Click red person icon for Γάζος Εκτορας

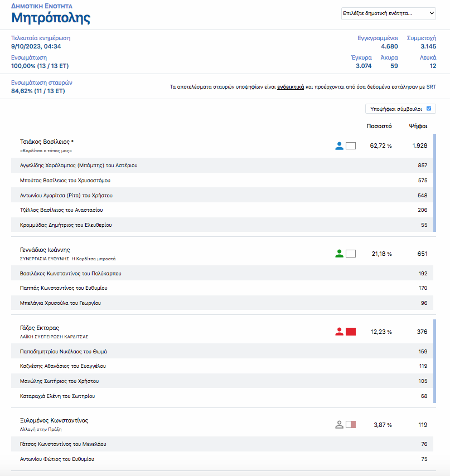point(339,332)
